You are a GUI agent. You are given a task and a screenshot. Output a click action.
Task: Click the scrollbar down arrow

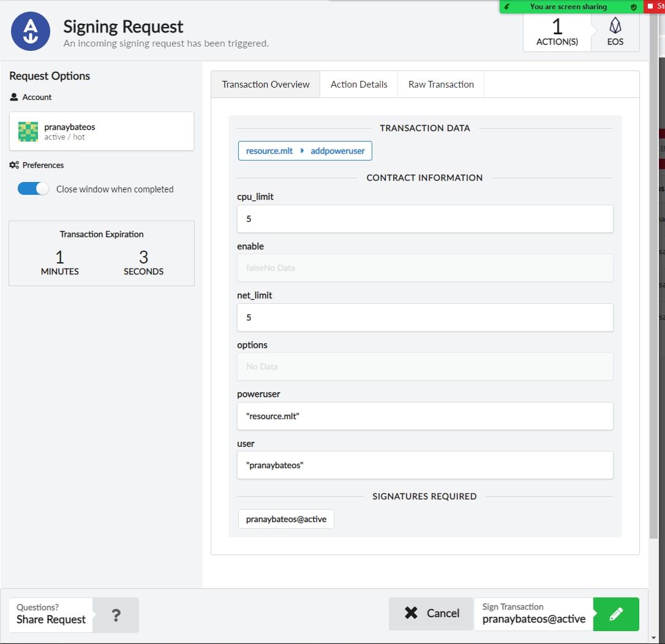coord(653,638)
